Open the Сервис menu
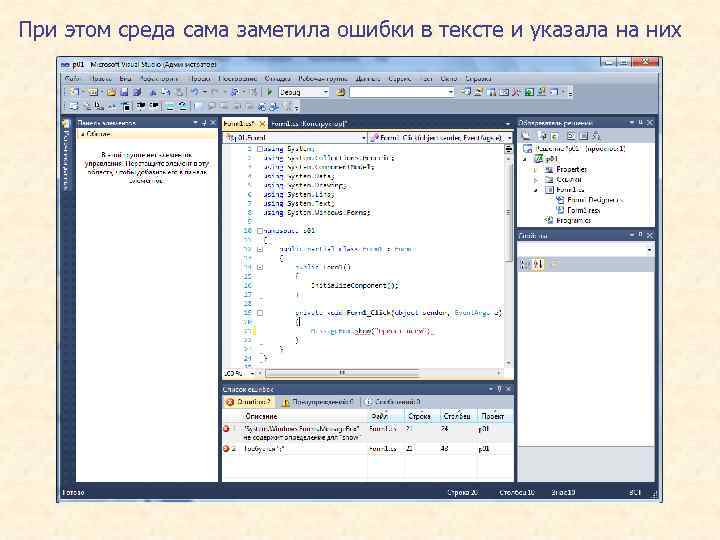Image resolution: width=720 pixels, height=540 pixels. tap(399, 79)
